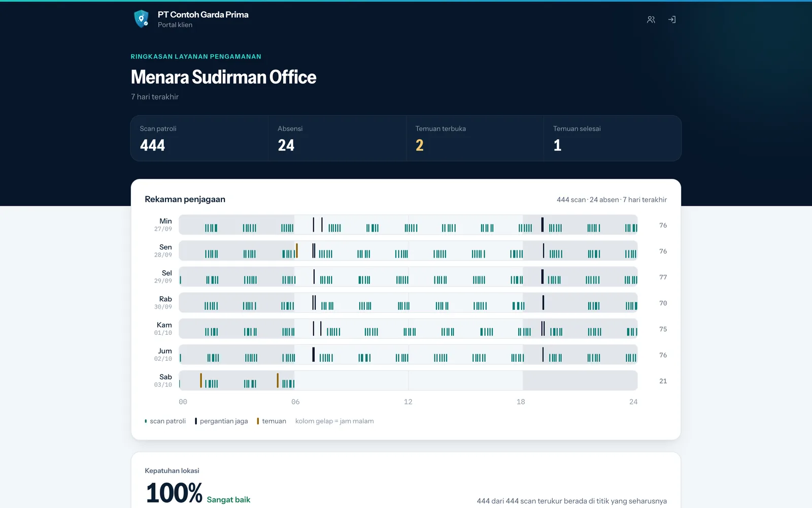812x508 pixels.
Task: Click the Sangat baik rating label
Action: click(x=228, y=500)
